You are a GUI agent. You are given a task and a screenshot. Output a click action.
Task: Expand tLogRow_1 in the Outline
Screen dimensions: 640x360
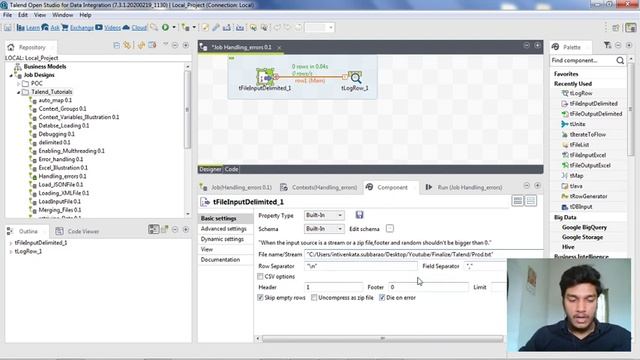tap(10, 251)
